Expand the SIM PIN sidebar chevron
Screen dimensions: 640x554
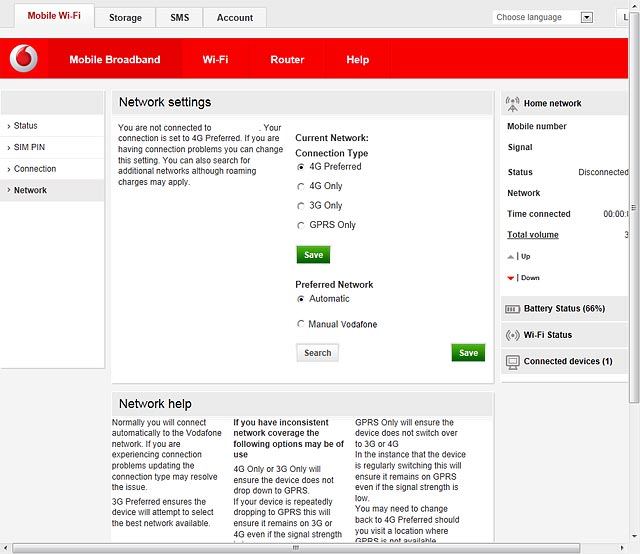point(9,148)
